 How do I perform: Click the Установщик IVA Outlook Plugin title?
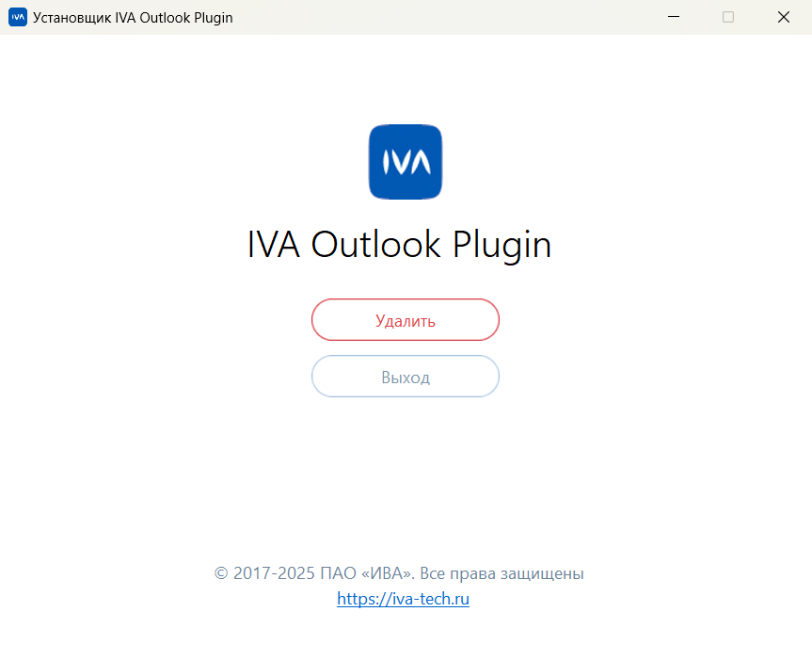(133, 18)
